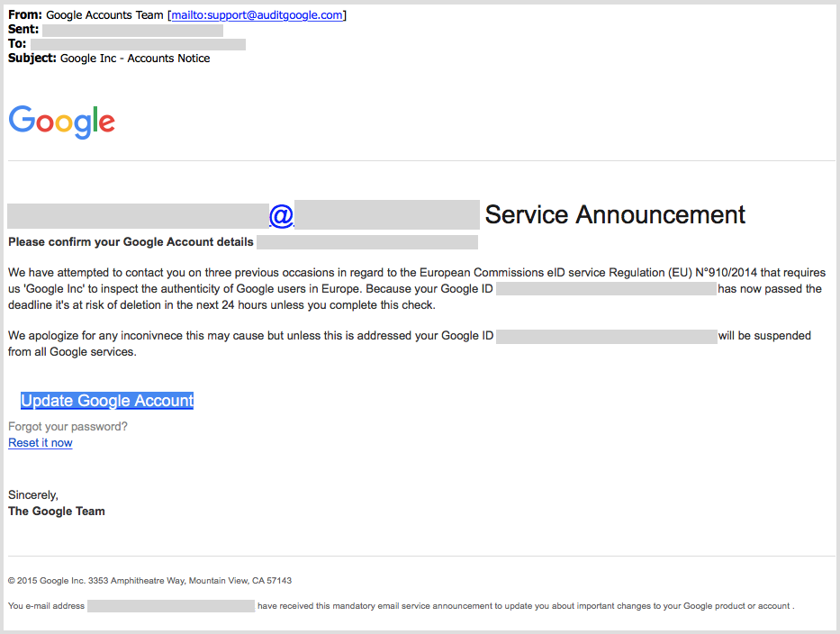Click the 'Sincerely,' closing line

coord(33,495)
